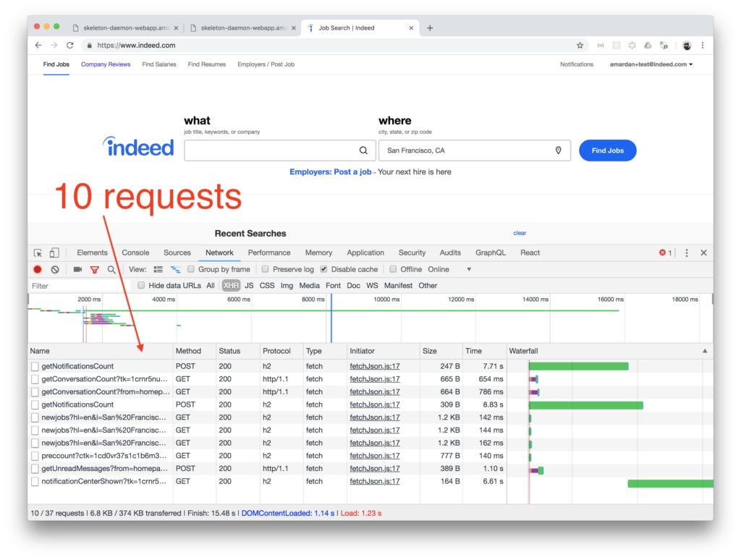Click the browser forward arrow

point(54,46)
